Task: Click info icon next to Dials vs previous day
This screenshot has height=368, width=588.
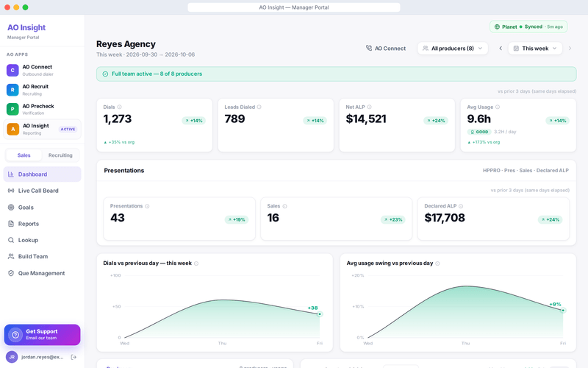Action: (x=196, y=263)
